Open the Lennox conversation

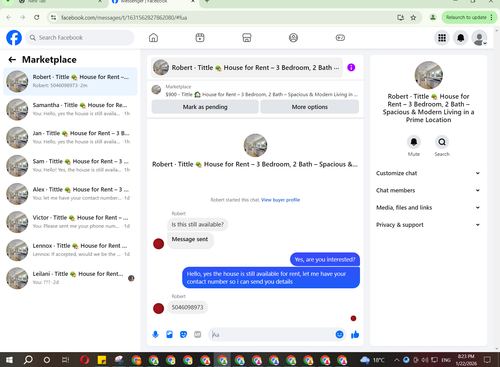70,250
